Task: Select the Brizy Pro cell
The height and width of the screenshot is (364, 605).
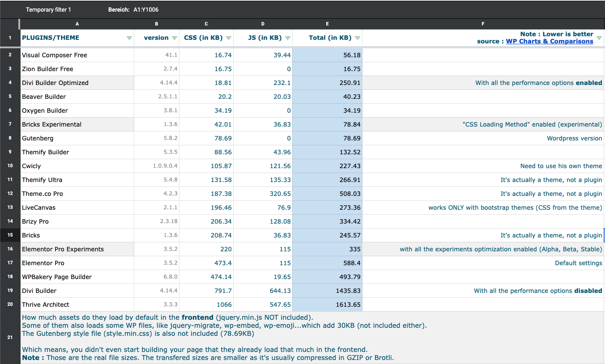Action: click(77, 221)
